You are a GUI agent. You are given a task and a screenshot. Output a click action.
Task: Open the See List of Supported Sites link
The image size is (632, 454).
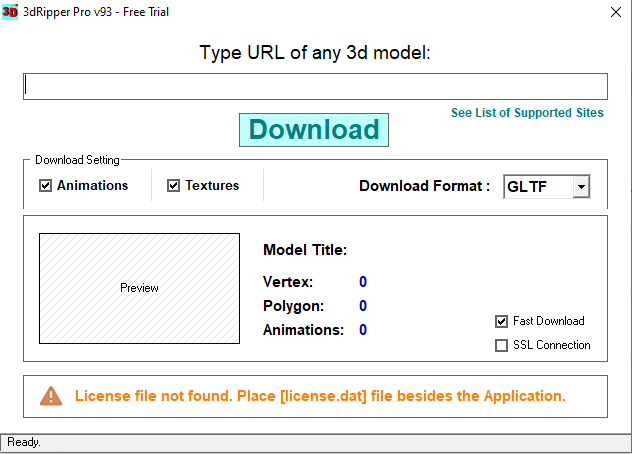(527, 113)
